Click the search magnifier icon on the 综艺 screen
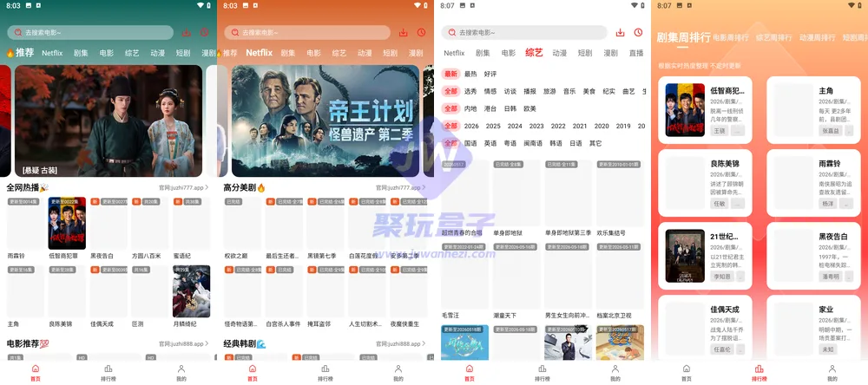Image resolution: width=868 pixels, height=385 pixels. tap(451, 33)
